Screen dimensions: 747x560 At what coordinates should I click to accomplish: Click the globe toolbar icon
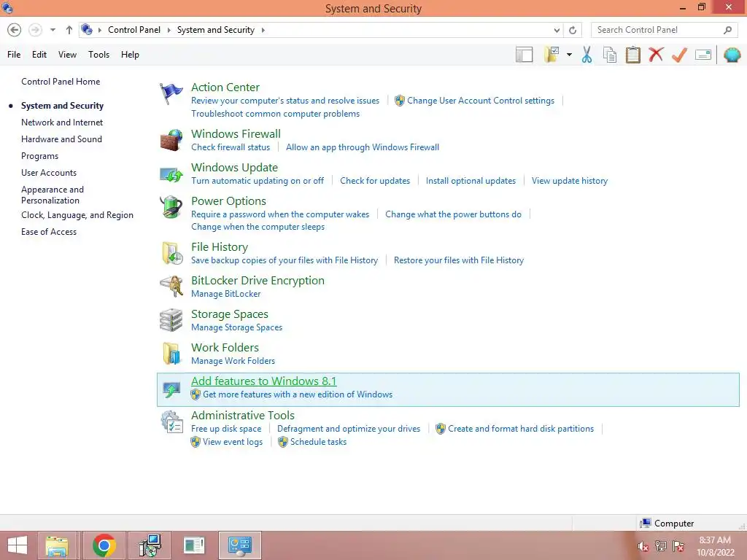pyautogui.click(x=732, y=55)
